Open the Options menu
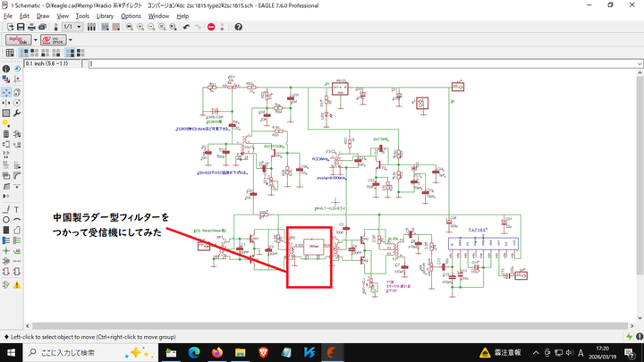Screen dimensions: 644x362 click(131, 16)
